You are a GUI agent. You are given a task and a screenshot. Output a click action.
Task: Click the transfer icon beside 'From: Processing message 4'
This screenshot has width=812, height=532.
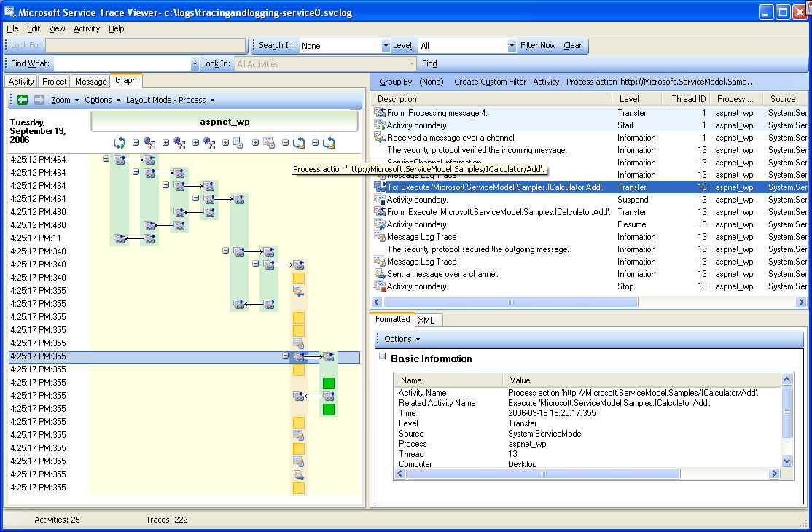(379, 113)
